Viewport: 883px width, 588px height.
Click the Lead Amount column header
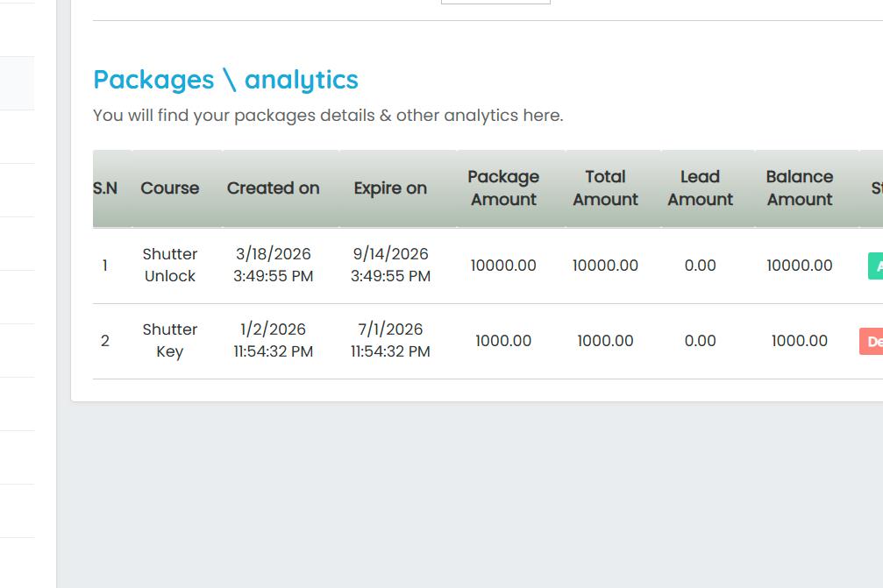coord(700,188)
